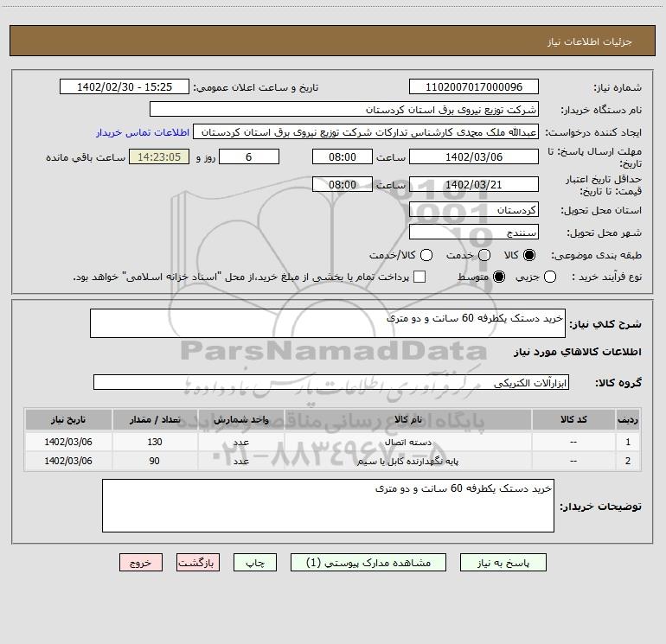
Task: Click the بازگشت back button
Action: click(198, 563)
